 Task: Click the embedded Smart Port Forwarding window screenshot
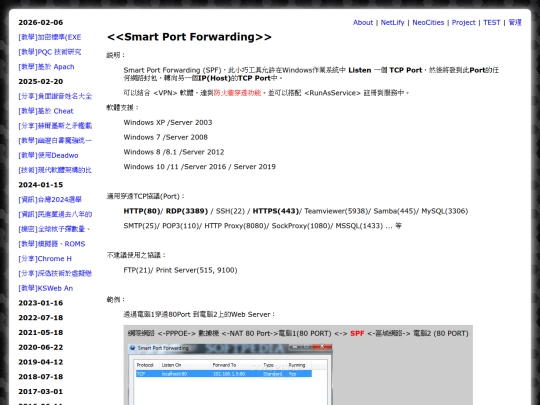pos(230,374)
